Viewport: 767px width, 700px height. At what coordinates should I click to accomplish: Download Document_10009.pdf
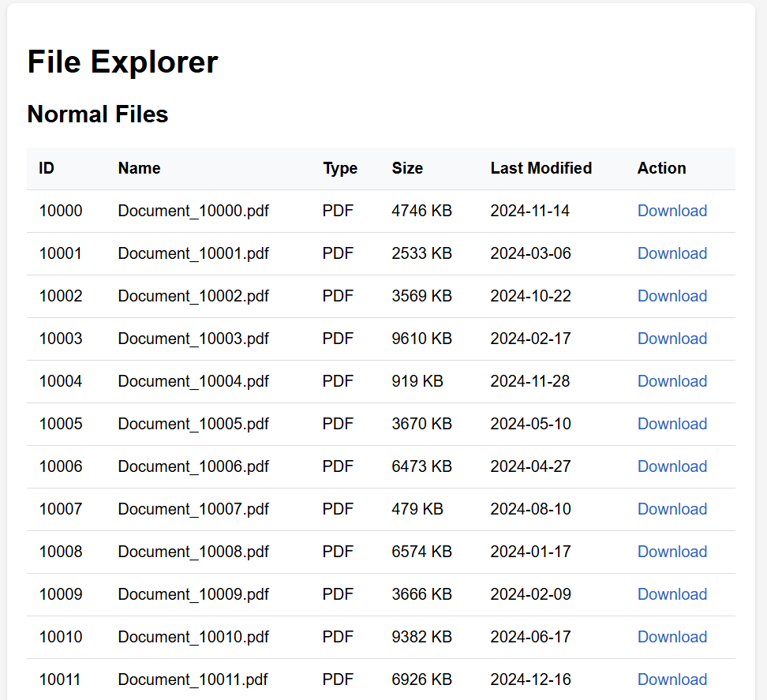click(672, 593)
